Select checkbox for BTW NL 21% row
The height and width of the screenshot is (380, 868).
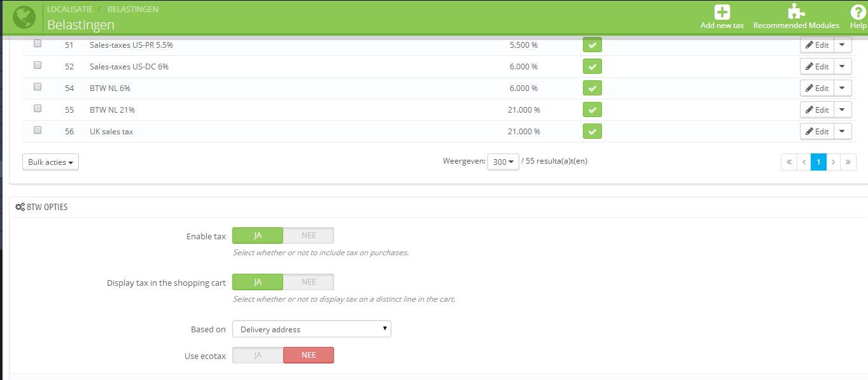[38, 109]
